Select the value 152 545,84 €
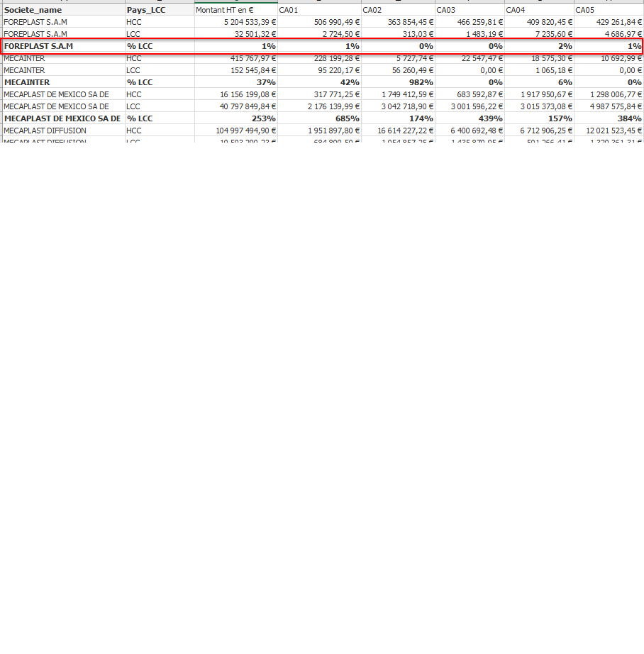This screenshot has height=654, width=644. coord(236,70)
